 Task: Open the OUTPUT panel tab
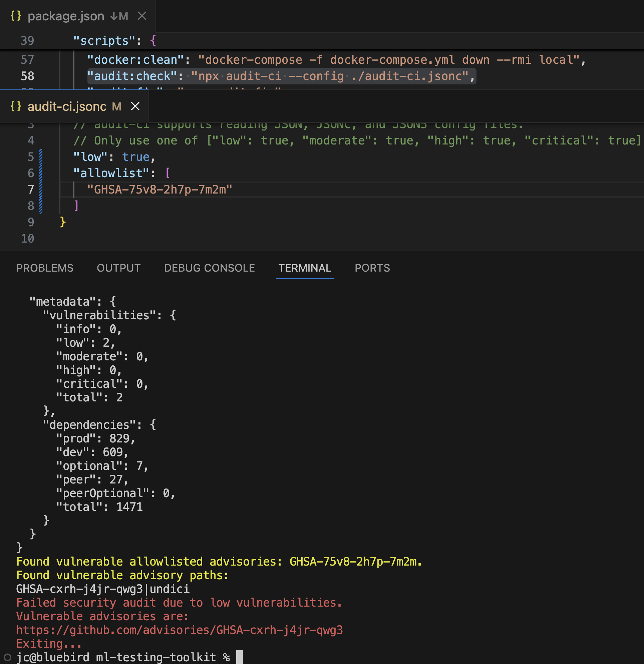[118, 268]
